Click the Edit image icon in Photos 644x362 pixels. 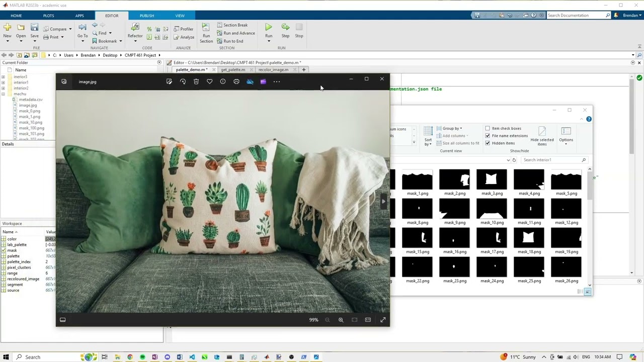(169, 81)
